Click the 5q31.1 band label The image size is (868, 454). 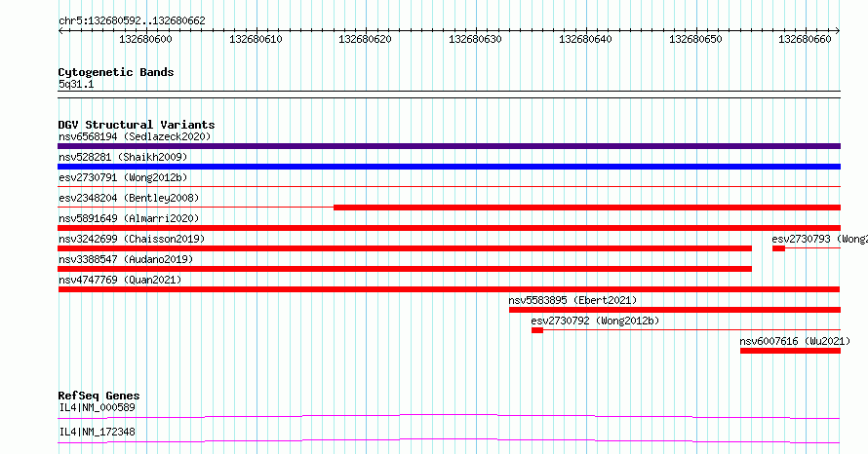(76, 85)
